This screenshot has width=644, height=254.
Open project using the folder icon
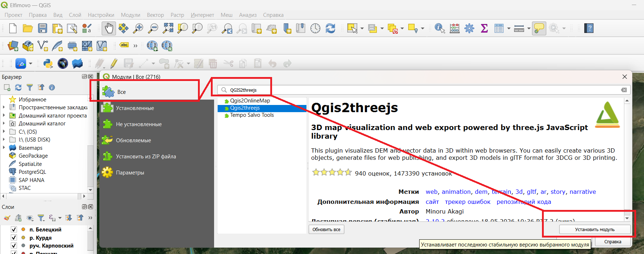[28, 28]
